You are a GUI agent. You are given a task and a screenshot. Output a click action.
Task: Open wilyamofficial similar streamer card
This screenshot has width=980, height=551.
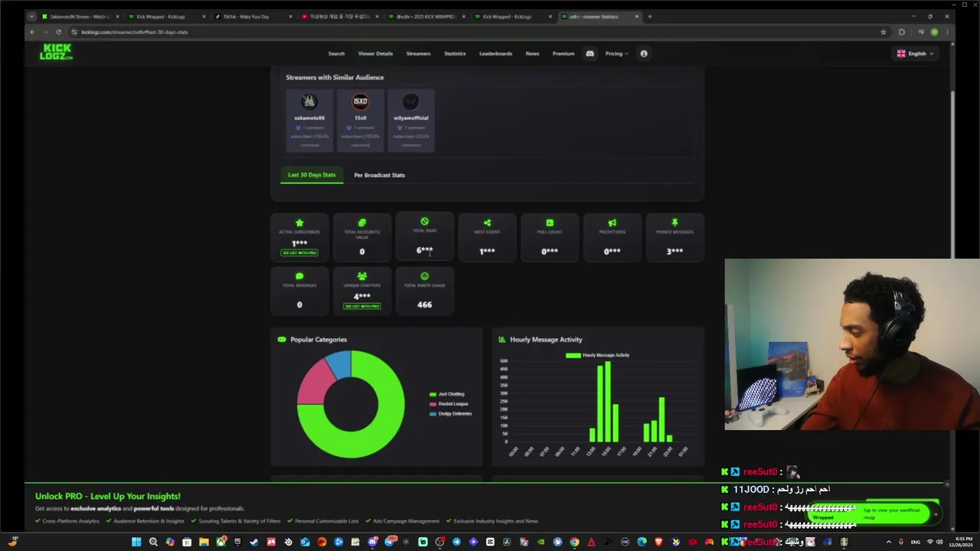coord(411,120)
